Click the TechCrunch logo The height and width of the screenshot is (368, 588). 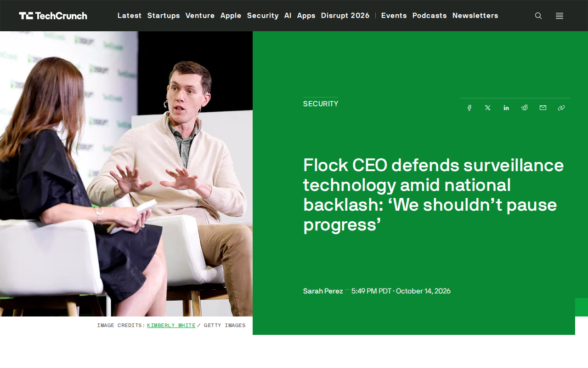point(53,16)
